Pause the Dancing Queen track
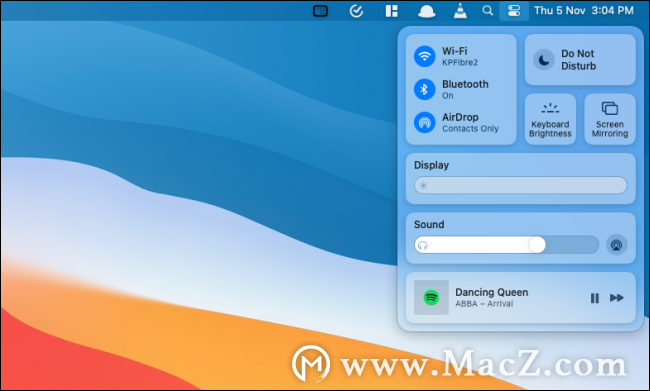Viewport: 650px width, 391px height. [594, 298]
